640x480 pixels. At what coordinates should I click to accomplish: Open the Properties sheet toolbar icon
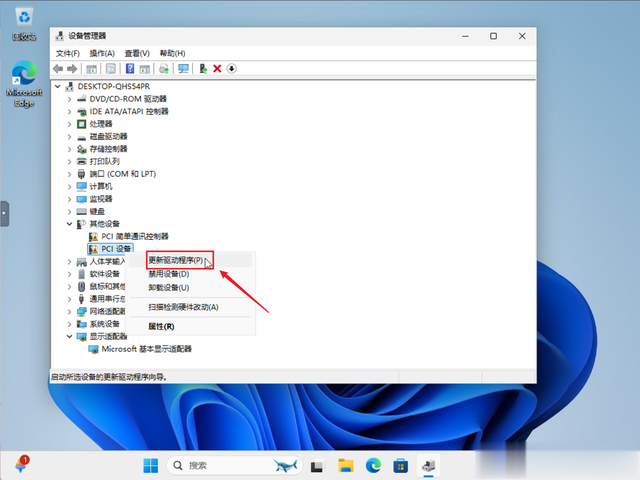coord(111,69)
